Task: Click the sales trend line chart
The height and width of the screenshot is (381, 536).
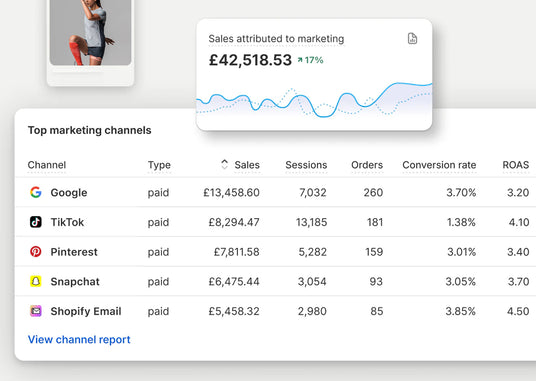Action: click(x=314, y=101)
